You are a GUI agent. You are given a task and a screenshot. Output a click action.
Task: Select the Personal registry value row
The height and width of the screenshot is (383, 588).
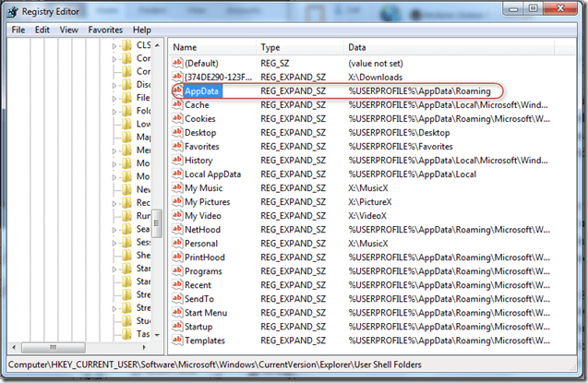203,244
